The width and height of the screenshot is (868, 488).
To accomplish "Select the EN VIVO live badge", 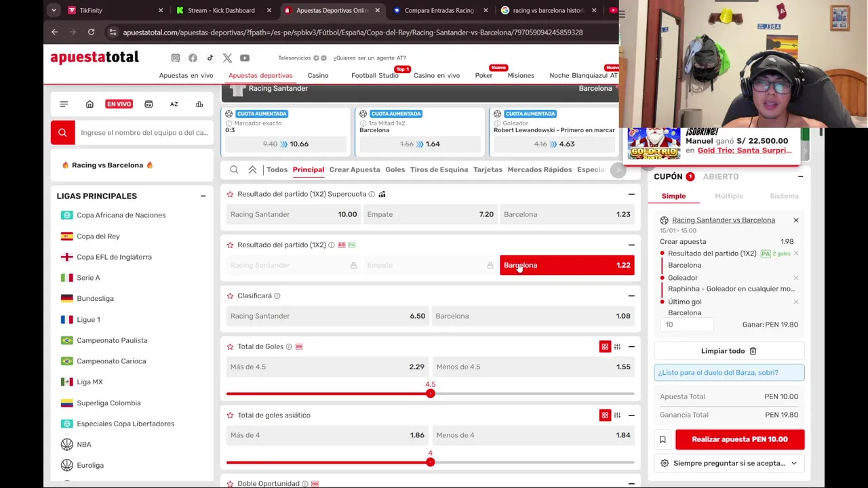I will click(119, 104).
